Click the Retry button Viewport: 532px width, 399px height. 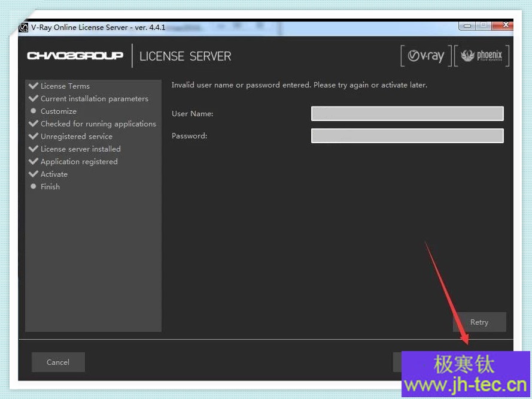pyautogui.click(x=479, y=322)
